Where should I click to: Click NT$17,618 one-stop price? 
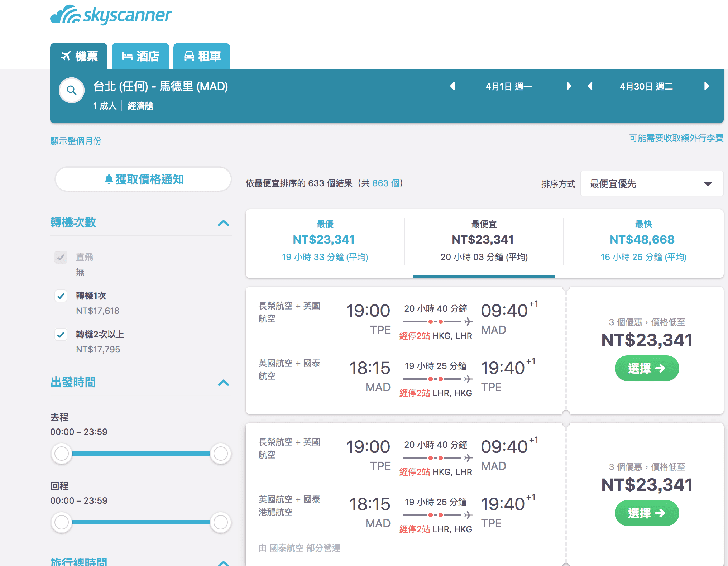tap(97, 311)
